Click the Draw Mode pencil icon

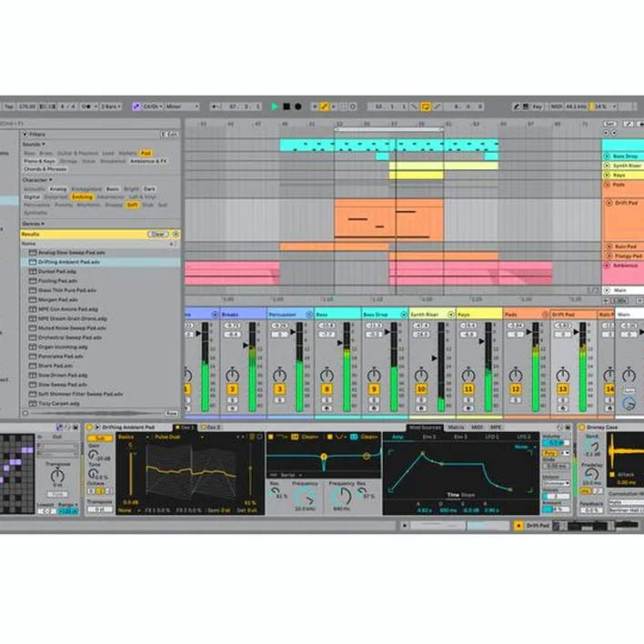517,106
